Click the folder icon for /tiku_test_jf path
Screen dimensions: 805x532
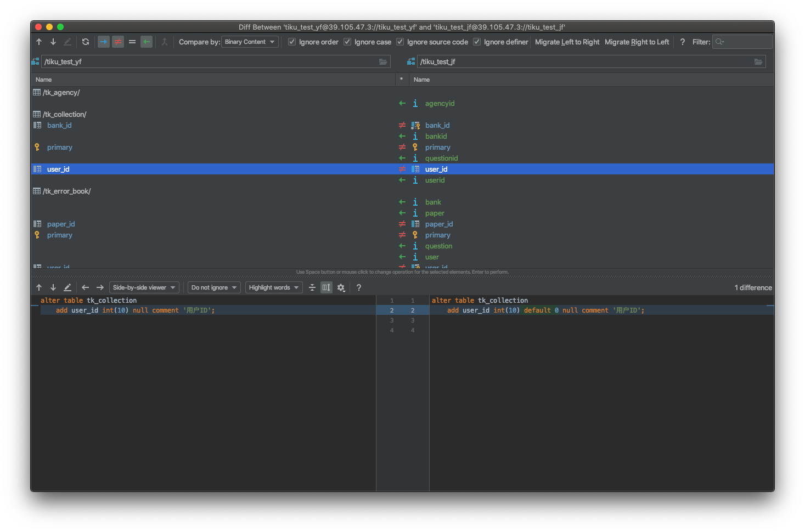[758, 62]
